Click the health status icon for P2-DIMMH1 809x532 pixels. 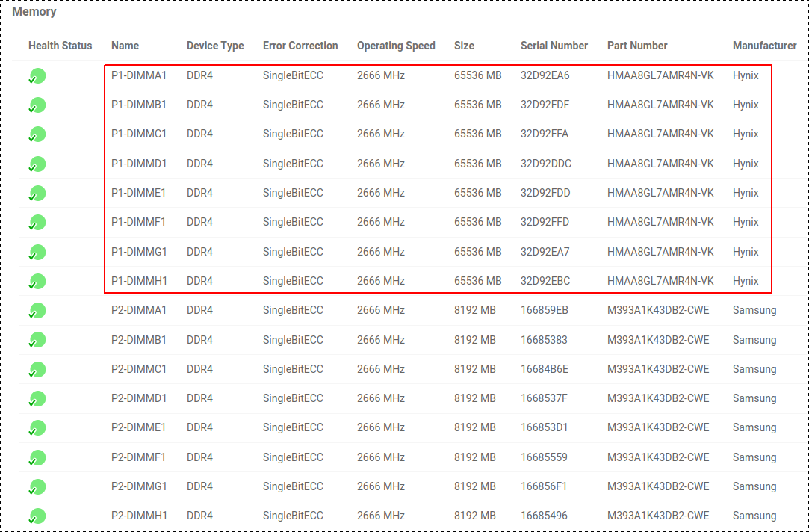pyautogui.click(x=37, y=516)
